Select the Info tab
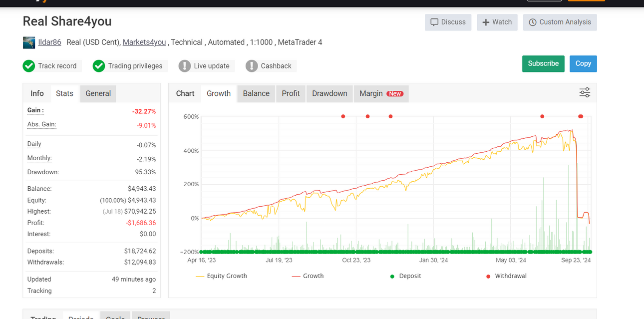 (37, 93)
